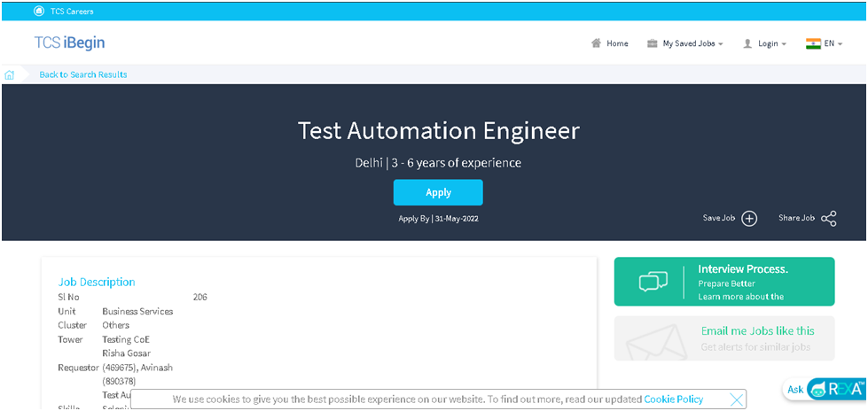Click the TCS Careers header text
This screenshot has width=868, height=411.
pos(72,12)
